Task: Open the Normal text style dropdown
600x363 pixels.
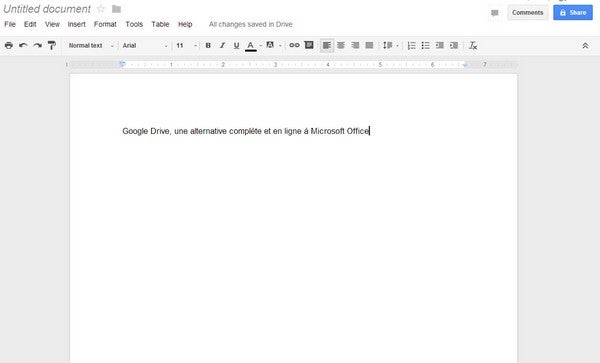Action: click(x=91, y=46)
